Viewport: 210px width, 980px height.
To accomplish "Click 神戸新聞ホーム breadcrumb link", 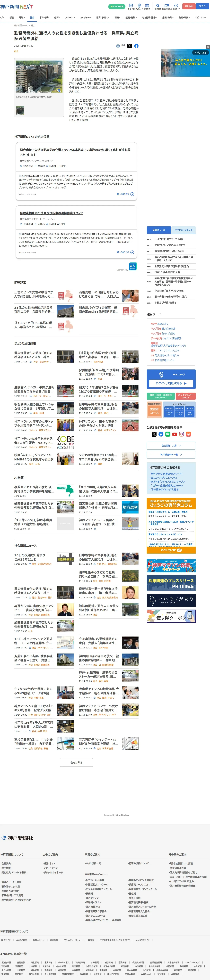I will click(x=21, y=25).
